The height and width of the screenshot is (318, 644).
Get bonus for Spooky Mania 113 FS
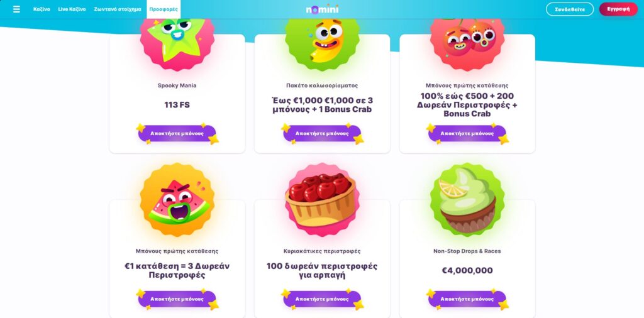pos(177,133)
